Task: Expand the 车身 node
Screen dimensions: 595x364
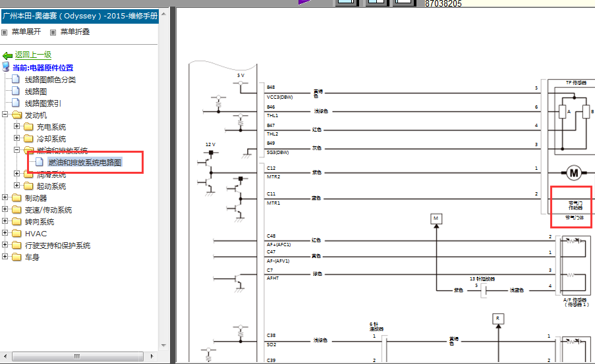Action: coord(5,256)
